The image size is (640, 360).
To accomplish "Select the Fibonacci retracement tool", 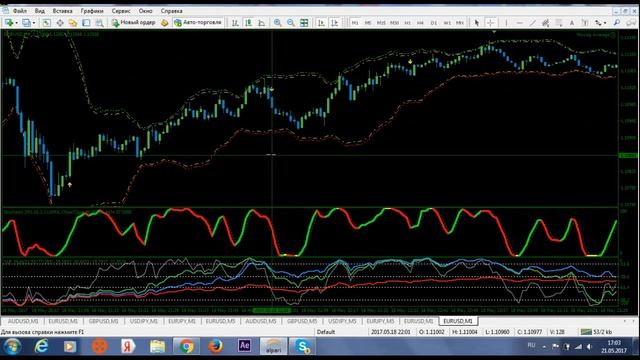I will click(x=558, y=23).
